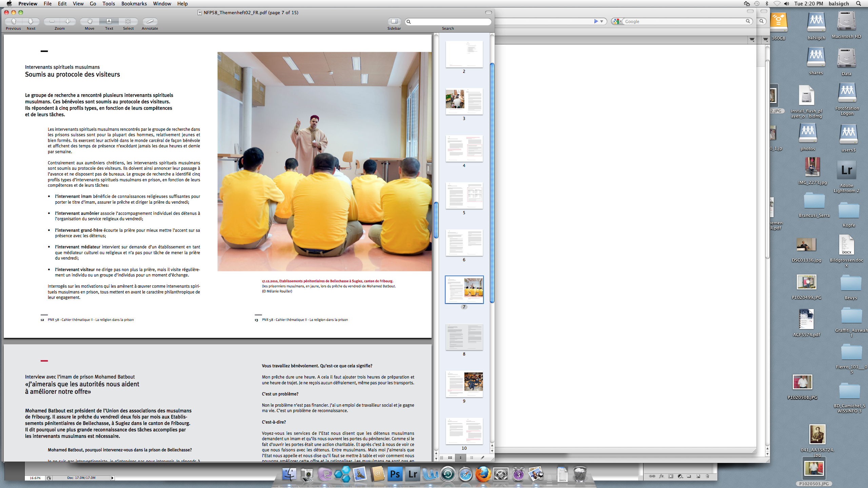Image resolution: width=868 pixels, height=488 pixels.
Task: Open the Tools menu
Action: tap(108, 4)
